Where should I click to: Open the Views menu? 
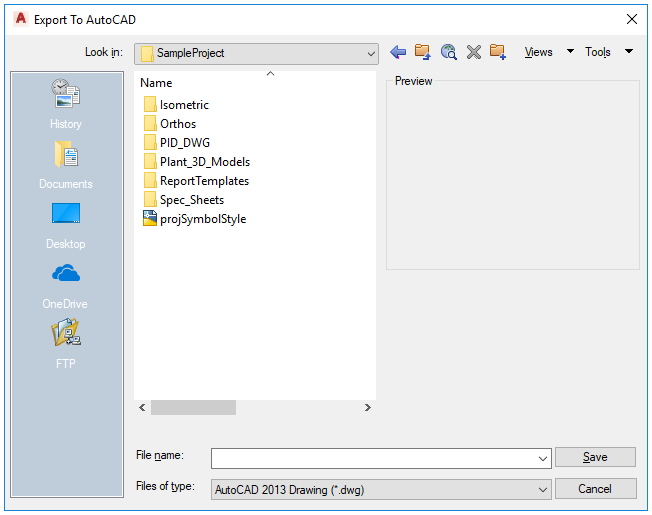[538, 52]
